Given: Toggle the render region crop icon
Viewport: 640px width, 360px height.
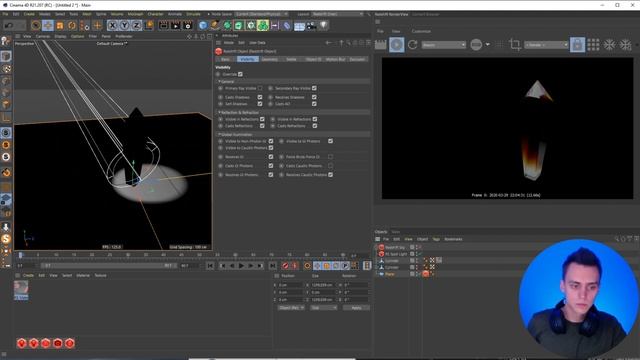Looking at the screenshot, I should point(515,45).
